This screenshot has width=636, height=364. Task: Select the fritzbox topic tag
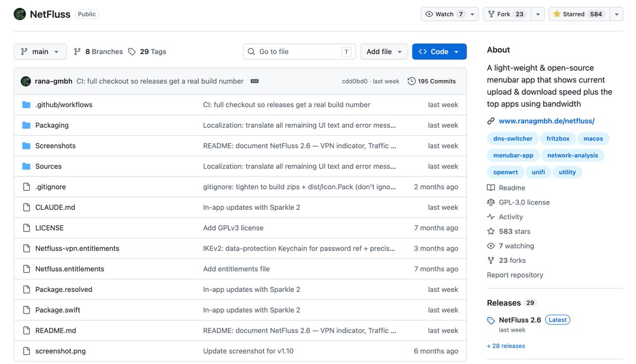(x=558, y=139)
